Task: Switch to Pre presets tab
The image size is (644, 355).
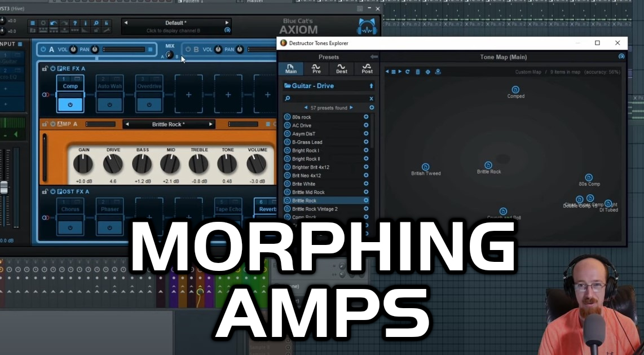Action: click(316, 69)
